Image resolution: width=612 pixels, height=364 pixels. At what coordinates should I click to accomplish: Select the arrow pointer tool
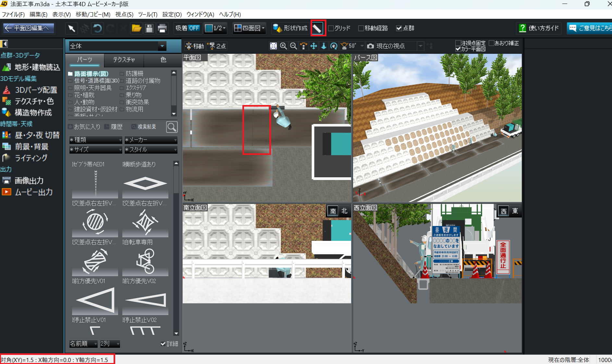tap(71, 29)
